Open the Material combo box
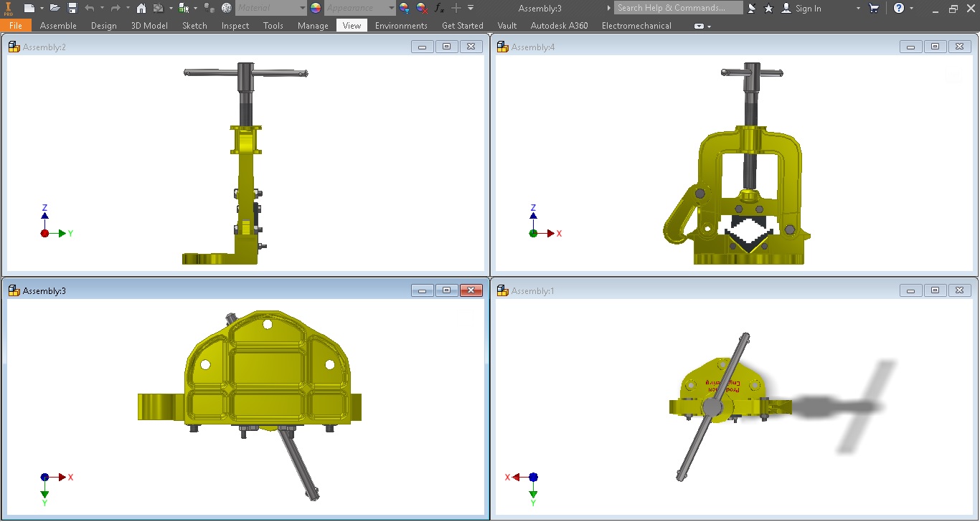The width and height of the screenshot is (980, 522). click(271, 8)
